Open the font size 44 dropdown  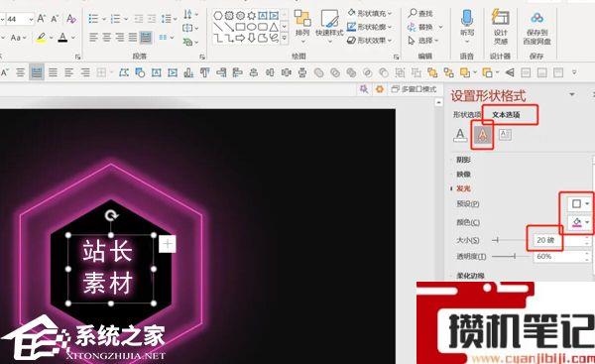[x=31, y=19]
